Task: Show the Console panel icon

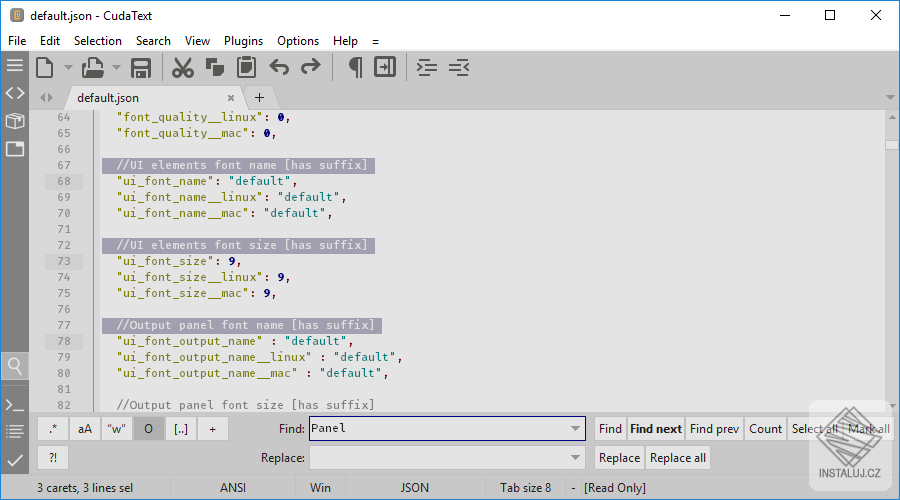Action: pyautogui.click(x=14, y=405)
